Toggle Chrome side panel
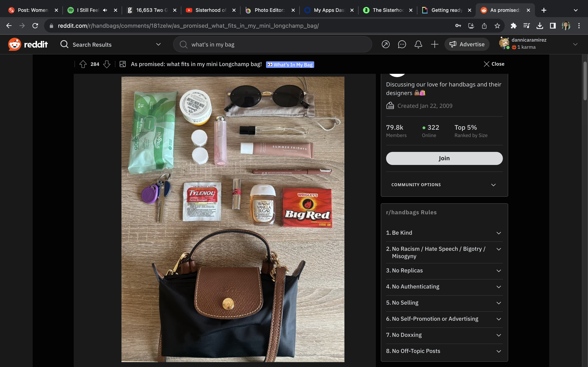The image size is (588, 367). [553, 26]
